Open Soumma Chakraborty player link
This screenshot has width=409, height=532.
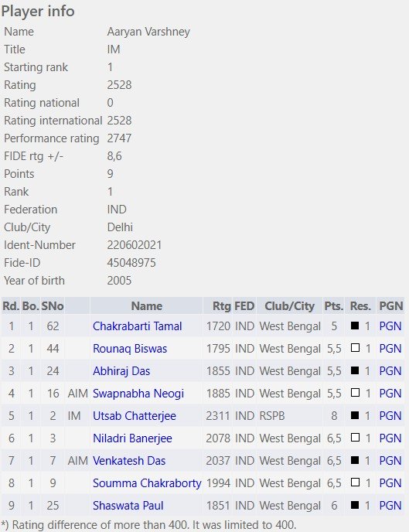(x=147, y=483)
